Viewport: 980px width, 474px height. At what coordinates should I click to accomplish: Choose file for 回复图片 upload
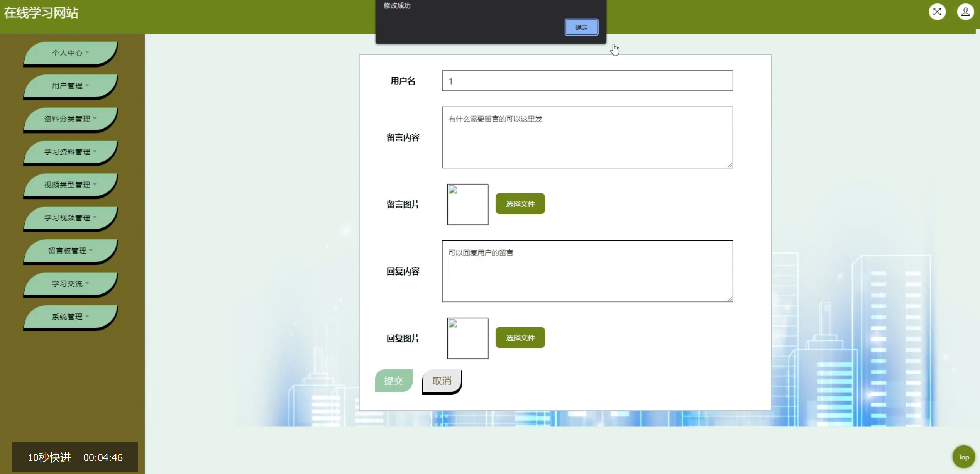(x=520, y=338)
